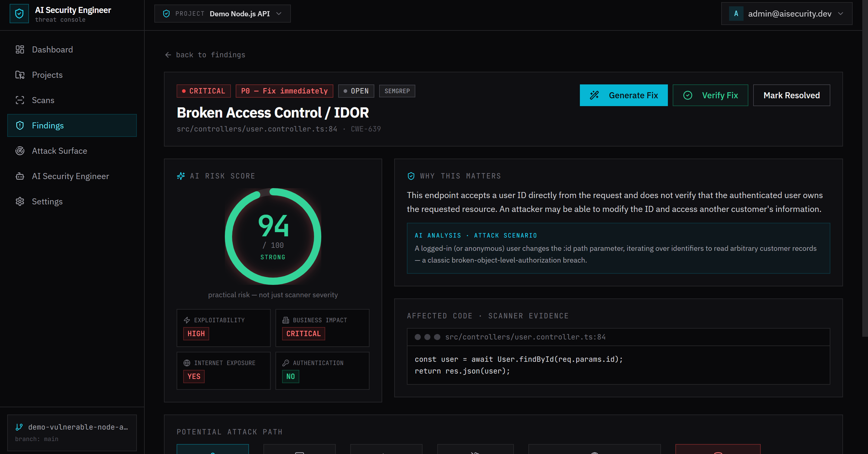The width and height of the screenshot is (868, 454).
Task: Open AI Security Engineer sidebar entry
Action: coord(72,176)
